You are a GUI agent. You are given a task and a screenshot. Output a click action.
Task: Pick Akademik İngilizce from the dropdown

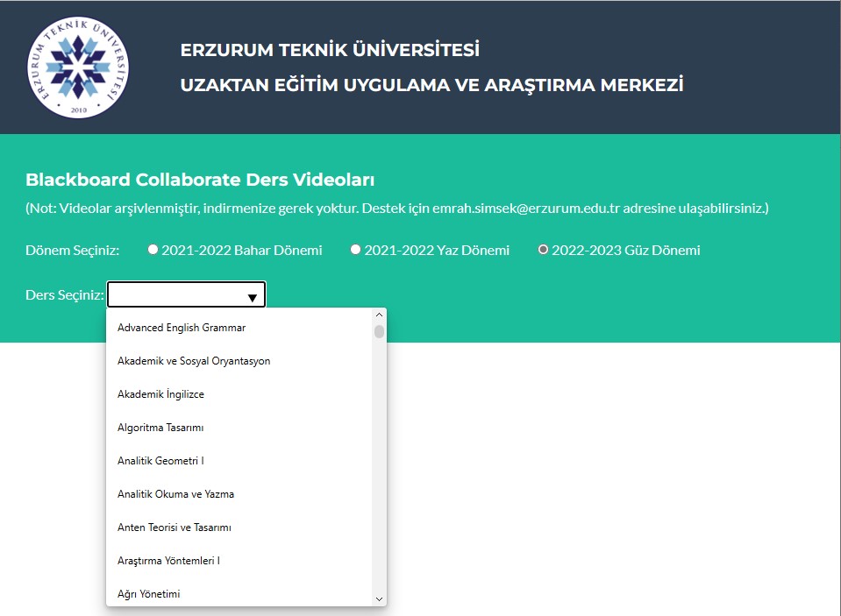tap(160, 394)
